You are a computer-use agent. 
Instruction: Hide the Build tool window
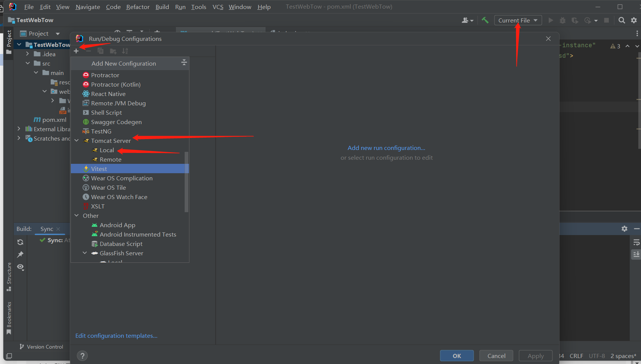pos(636,229)
